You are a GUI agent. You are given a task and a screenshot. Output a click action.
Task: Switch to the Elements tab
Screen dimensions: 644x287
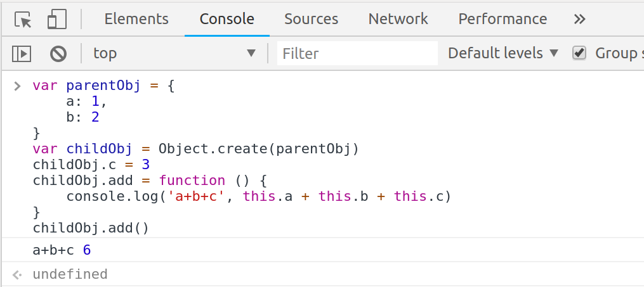[136, 20]
